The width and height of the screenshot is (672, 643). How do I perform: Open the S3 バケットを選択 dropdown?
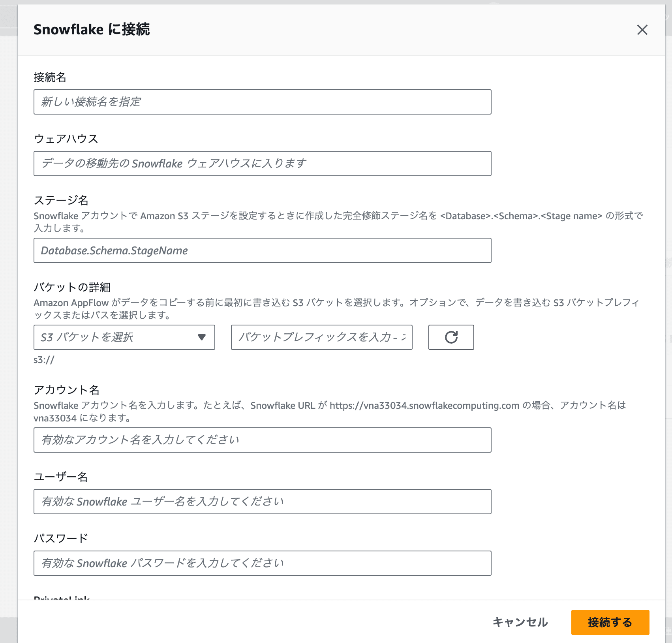pyautogui.click(x=124, y=337)
